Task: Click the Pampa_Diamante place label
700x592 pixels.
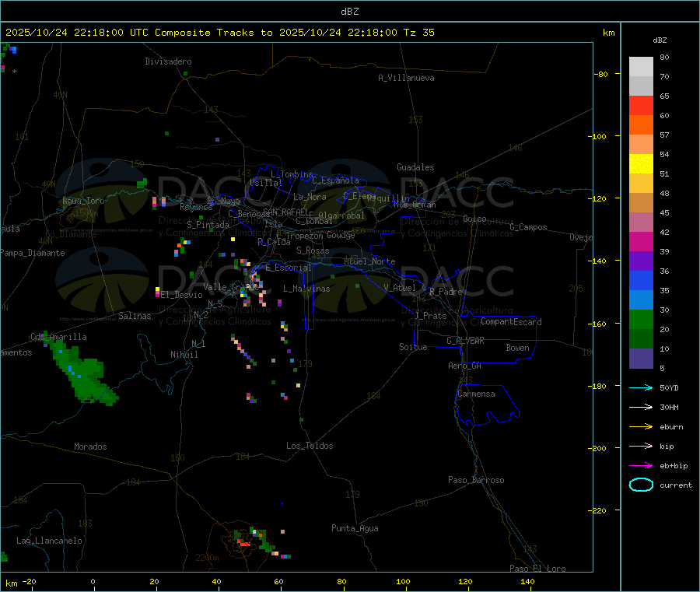Action: 32,253
